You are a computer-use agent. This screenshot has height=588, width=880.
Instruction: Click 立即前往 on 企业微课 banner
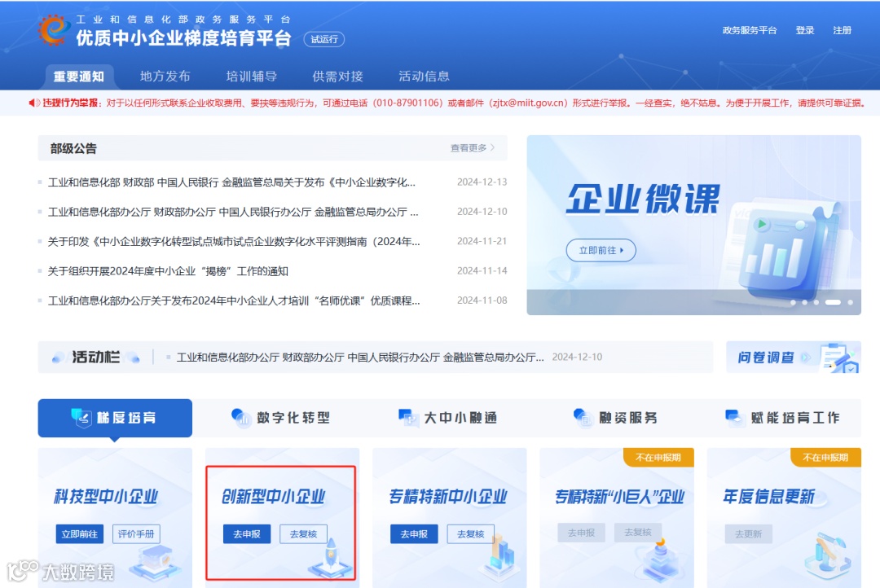[601, 250]
